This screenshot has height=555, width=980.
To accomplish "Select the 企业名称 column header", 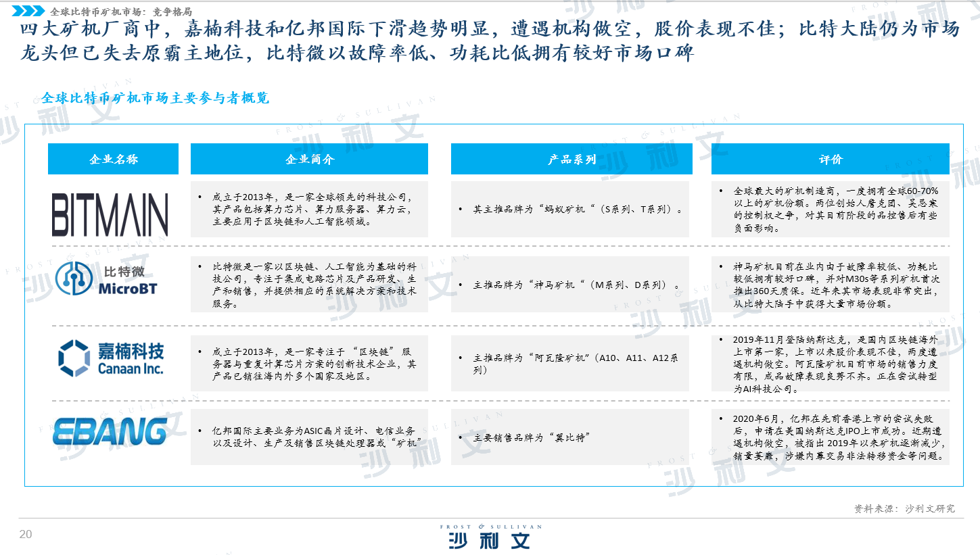I will point(113,159).
